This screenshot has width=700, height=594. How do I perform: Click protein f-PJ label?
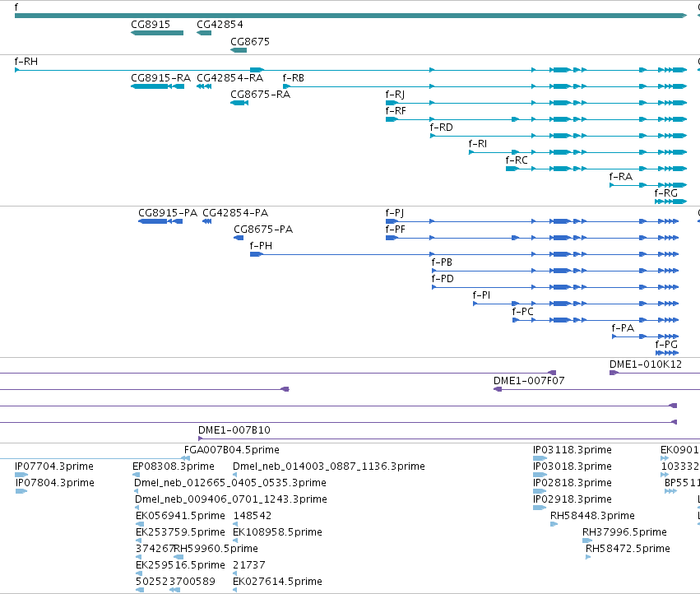(x=395, y=213)
